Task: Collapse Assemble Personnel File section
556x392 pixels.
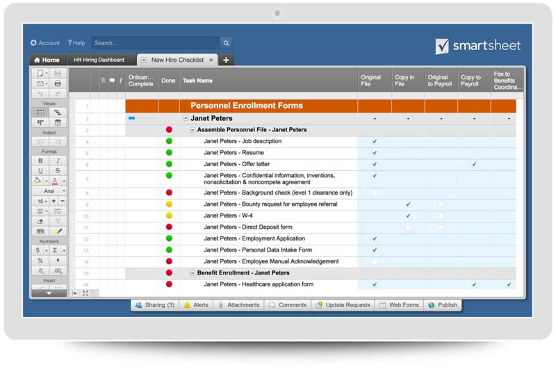Action: [192, 130]
